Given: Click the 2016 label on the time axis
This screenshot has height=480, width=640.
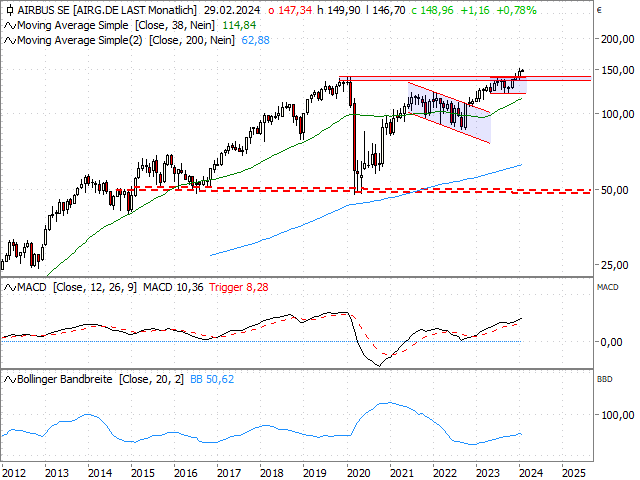Looking at the screenshot, I should click(x=186, y=473).
